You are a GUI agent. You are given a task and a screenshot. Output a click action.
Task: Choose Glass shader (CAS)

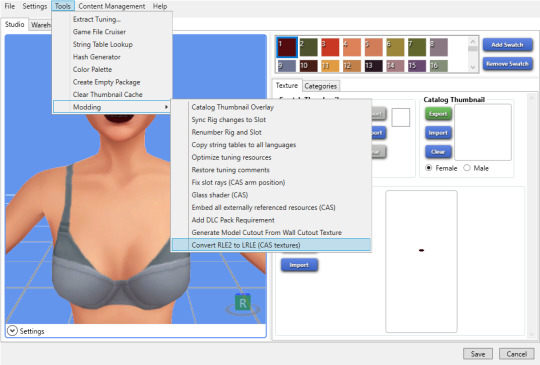271,195
